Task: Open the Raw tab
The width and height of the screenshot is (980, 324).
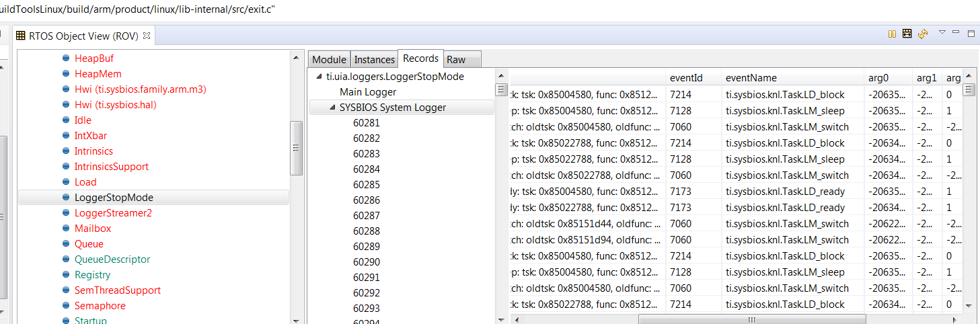Action: 456,59
